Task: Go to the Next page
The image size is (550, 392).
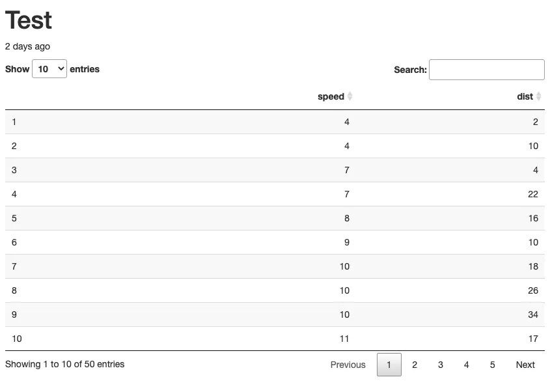Action: (525, 365)
